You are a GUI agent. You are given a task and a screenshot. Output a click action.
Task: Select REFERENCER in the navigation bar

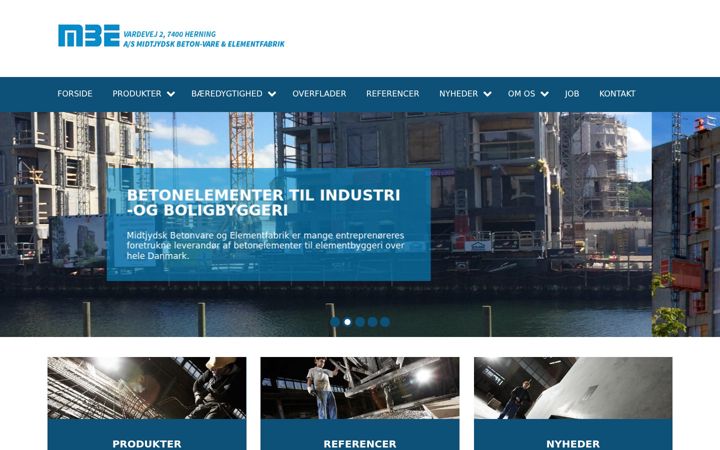pyautogui.click(x=393, y=94)
